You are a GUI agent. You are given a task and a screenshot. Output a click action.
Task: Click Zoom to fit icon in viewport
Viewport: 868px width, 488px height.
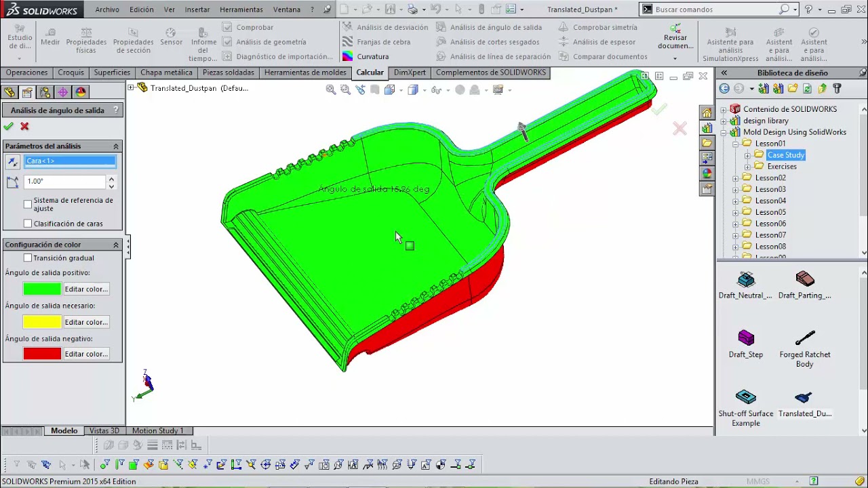(x=330, y=89)
